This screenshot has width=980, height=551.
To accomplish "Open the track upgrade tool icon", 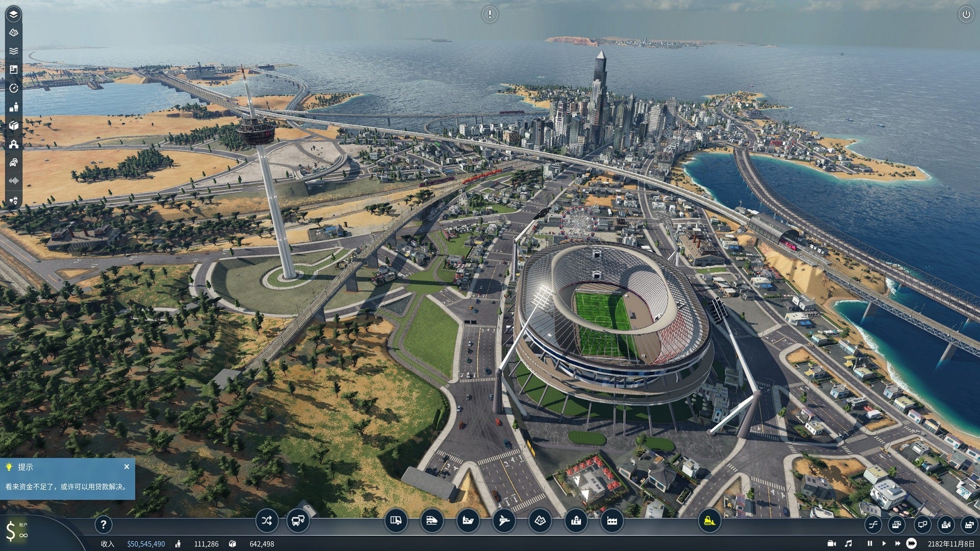I will [x=873, y=524].
